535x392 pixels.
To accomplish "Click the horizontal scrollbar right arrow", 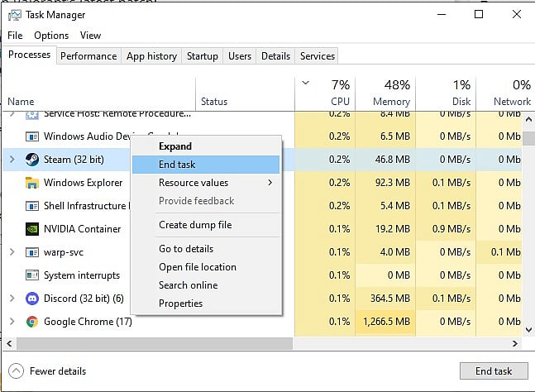I will [515, 343].
